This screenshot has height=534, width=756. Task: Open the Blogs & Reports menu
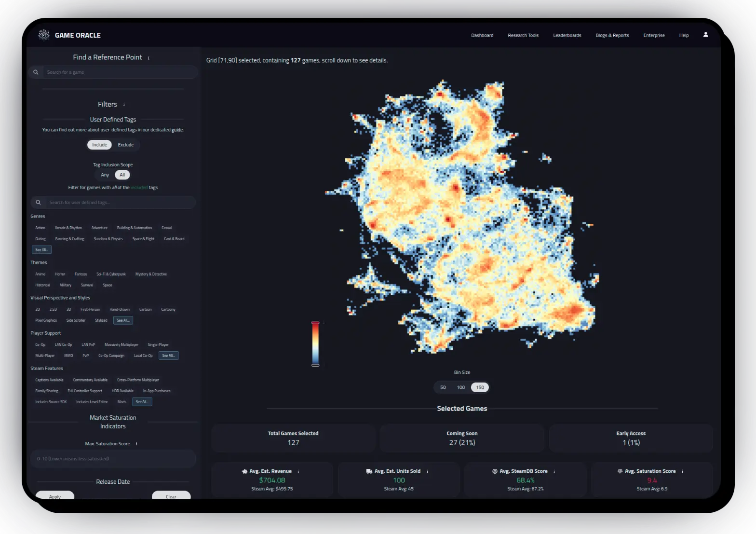tap(612, 35)
